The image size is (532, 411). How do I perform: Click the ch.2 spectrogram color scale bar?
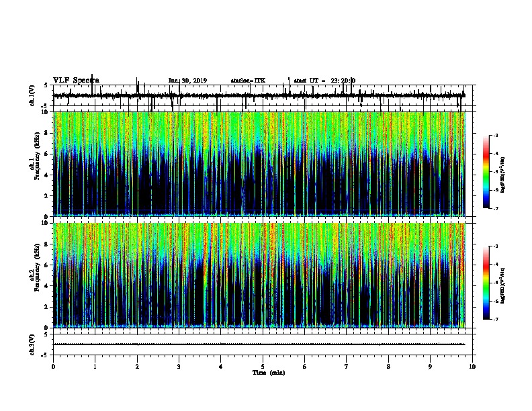(486, 283)
